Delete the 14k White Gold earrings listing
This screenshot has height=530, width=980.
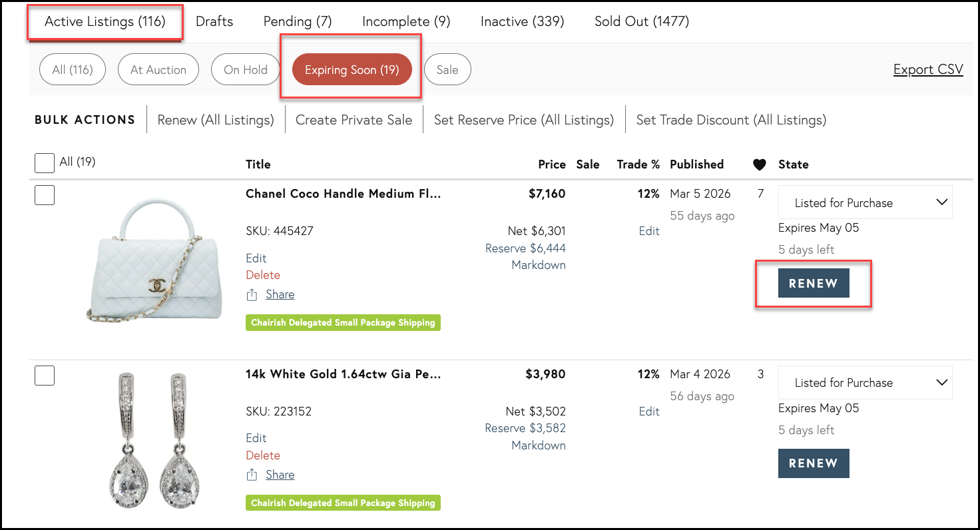point(263,455)
